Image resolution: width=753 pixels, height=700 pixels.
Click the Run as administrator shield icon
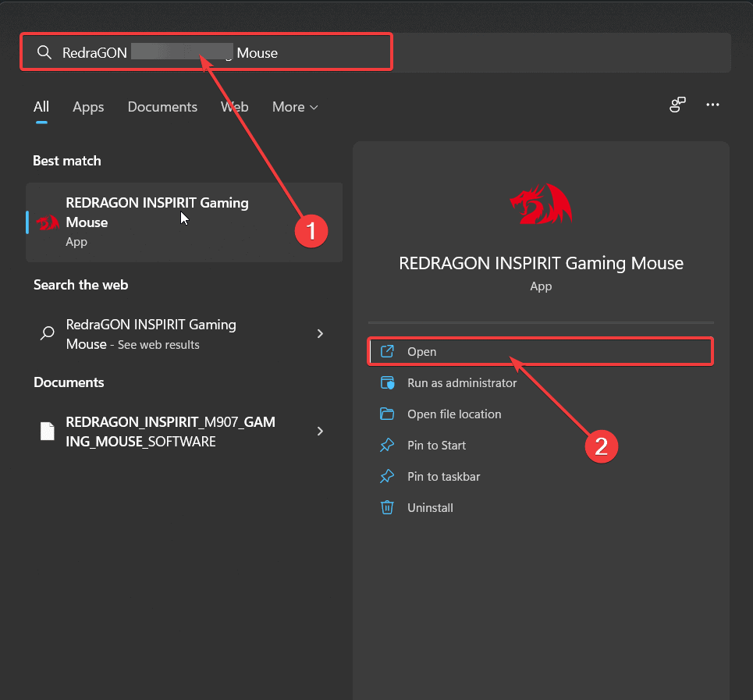(x=387, y=382)
